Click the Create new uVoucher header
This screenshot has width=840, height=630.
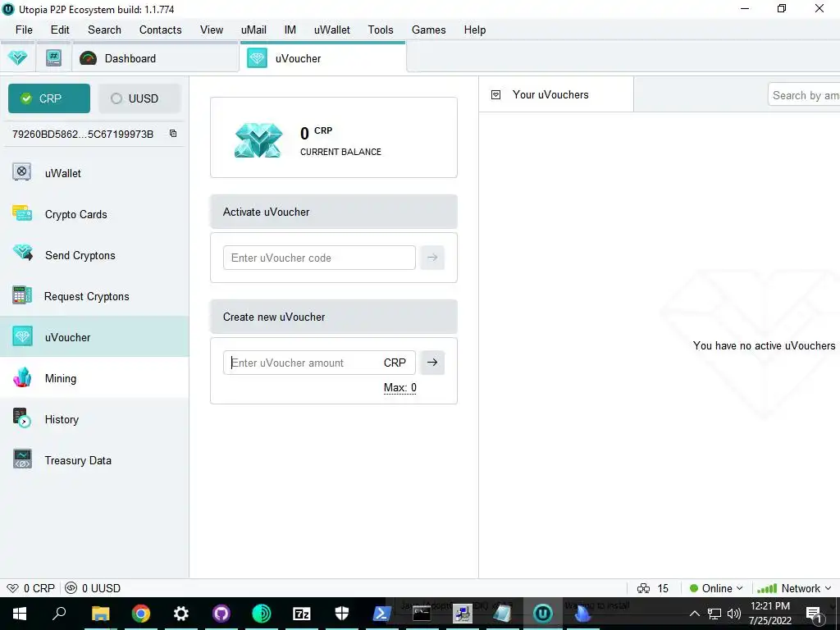coord(334,317)
